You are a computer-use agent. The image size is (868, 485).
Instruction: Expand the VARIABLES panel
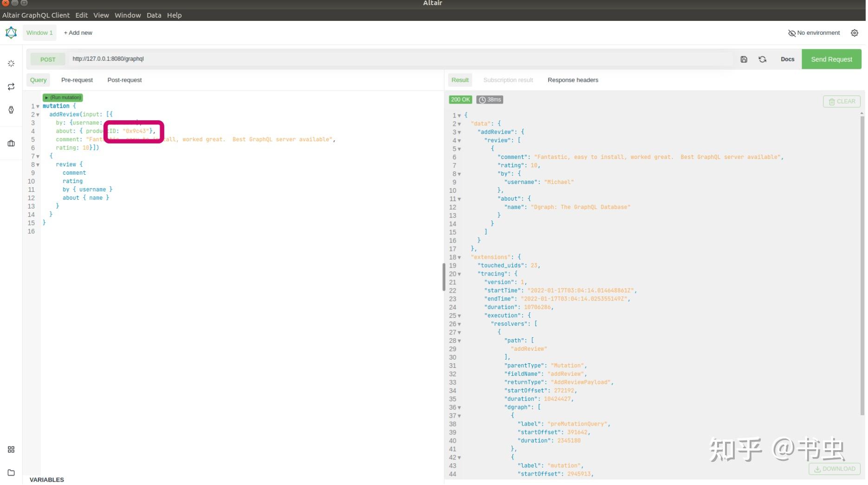[x=47, y=480]
